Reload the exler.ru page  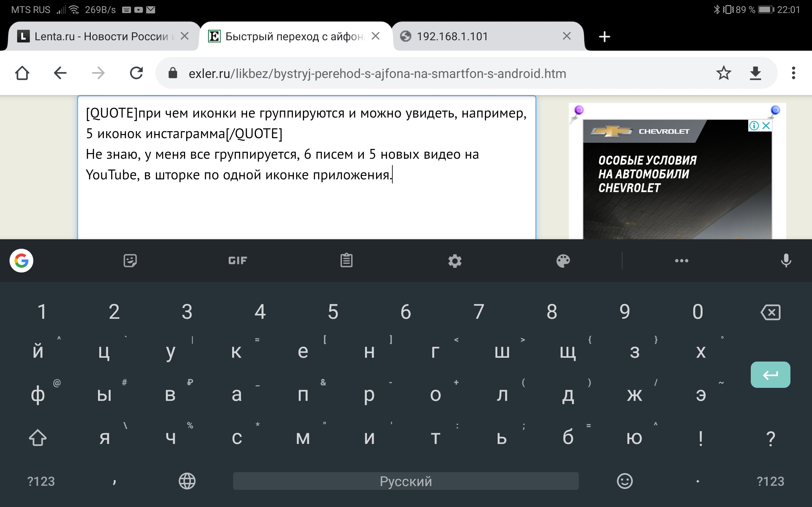136,73
